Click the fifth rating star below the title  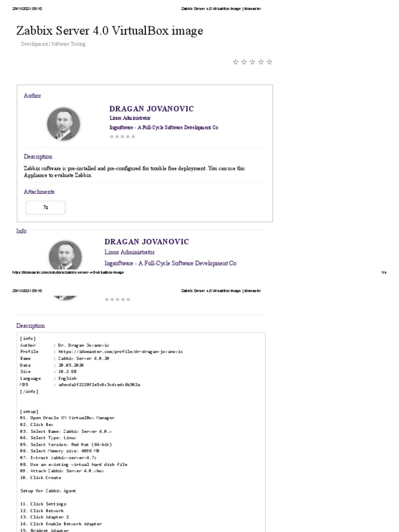[269, 62]
